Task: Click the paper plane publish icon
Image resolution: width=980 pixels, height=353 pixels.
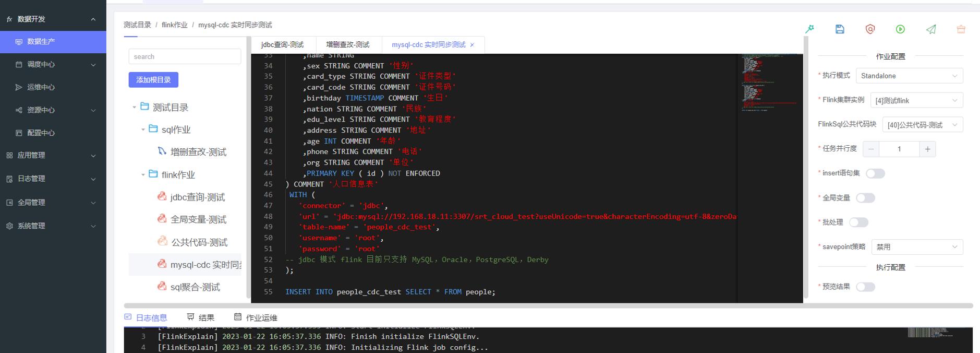Action: (931, 29)
